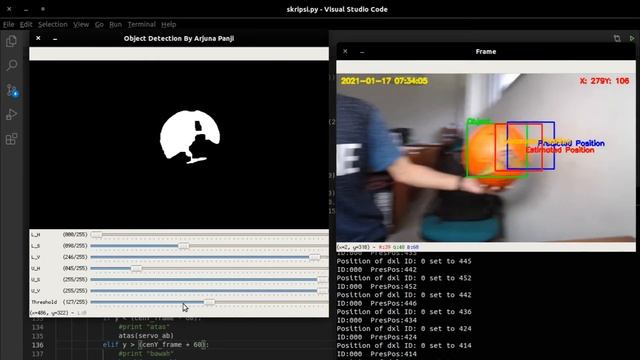Viewport: 640px width, 360px height.
Task: Open the Extensions icon in activity bar
Action: [x=11, y=139]
